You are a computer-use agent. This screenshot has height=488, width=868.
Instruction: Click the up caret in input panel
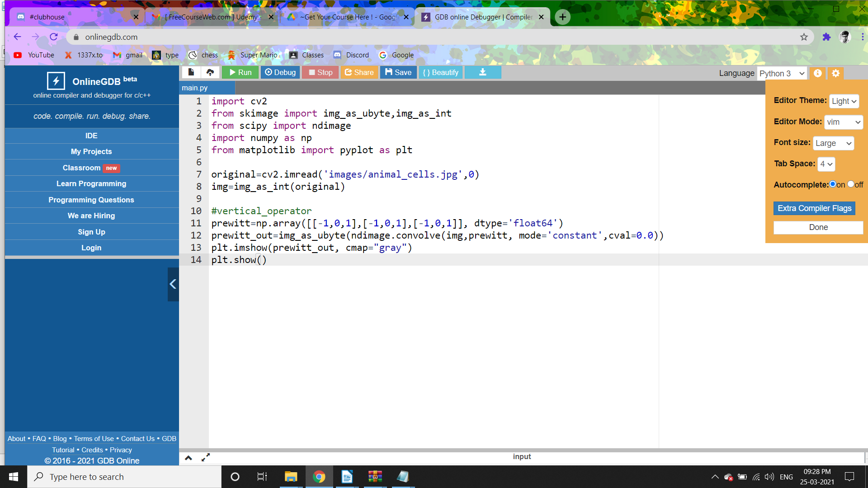pos(189,458)
